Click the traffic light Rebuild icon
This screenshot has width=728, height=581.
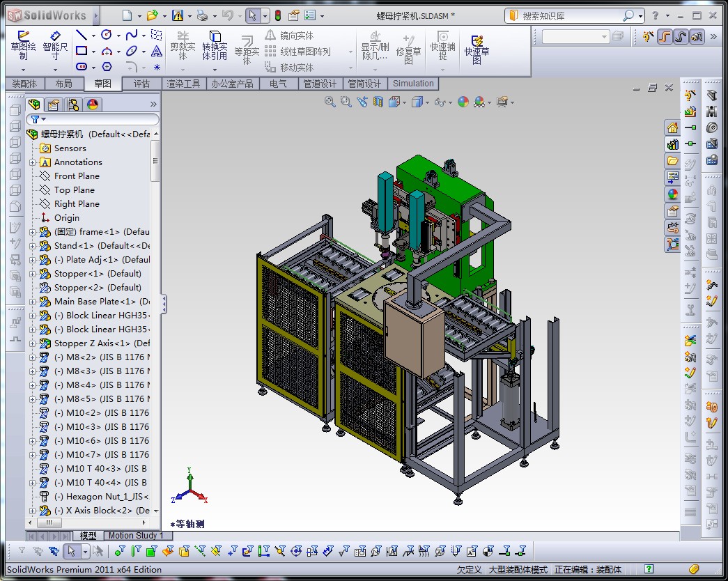point(277,15)
